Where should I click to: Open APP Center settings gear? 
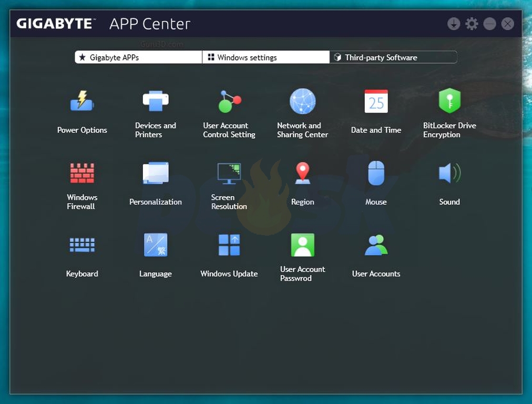tap(472, 24)
